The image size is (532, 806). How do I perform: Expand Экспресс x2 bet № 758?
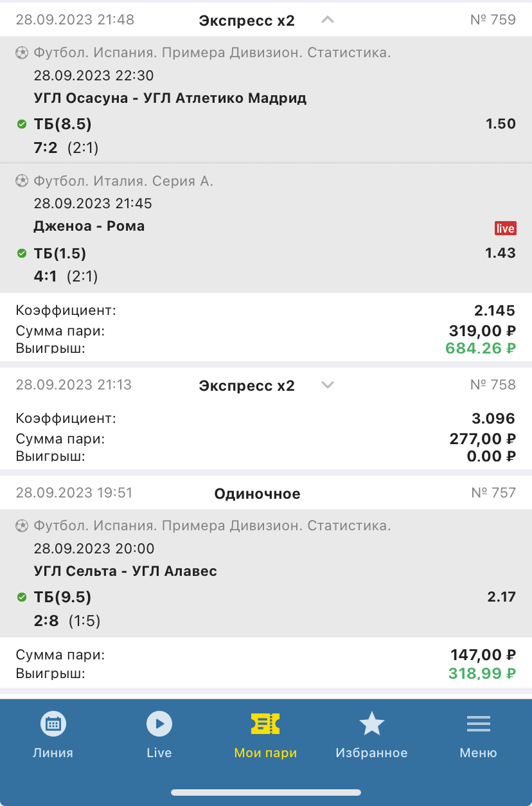[328, 385]
